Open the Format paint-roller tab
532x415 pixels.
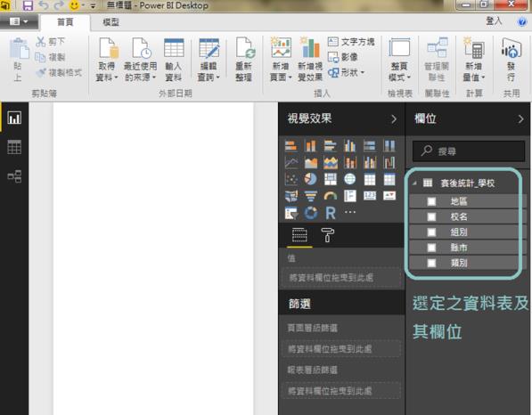tap(327, 235)
